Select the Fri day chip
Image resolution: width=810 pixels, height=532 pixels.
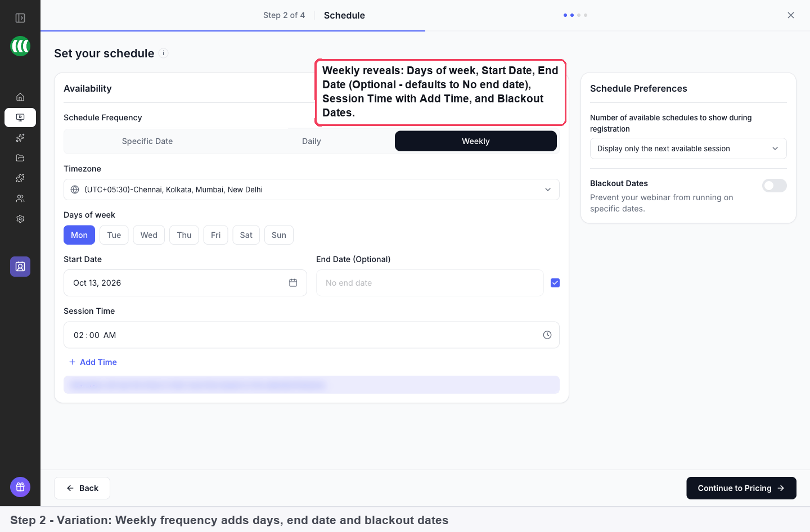tap(215, 235)
